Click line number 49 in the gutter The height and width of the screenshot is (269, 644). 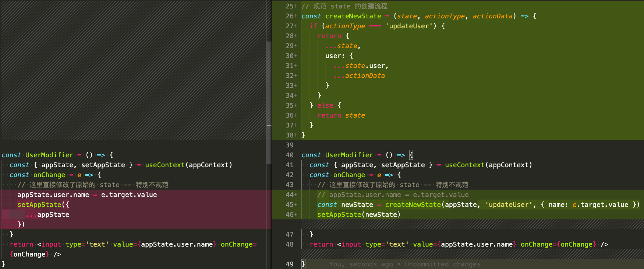click(x=289, y=264)
